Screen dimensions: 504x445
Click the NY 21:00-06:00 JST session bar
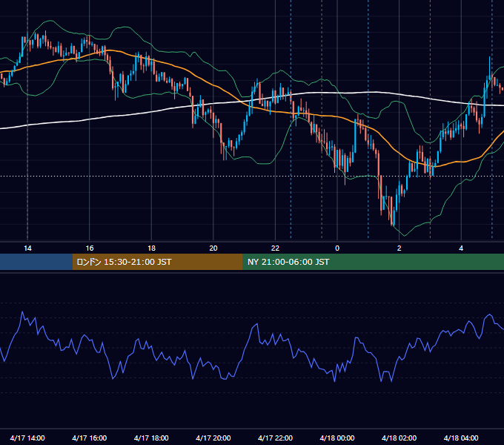373,262
